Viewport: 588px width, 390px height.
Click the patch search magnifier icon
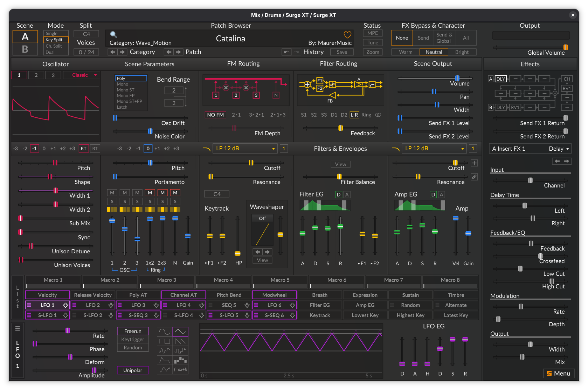click(113, 34)
